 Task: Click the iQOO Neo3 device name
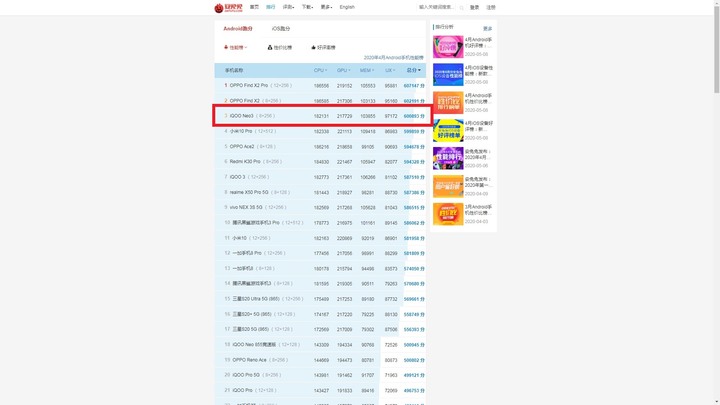coord(242,116)
